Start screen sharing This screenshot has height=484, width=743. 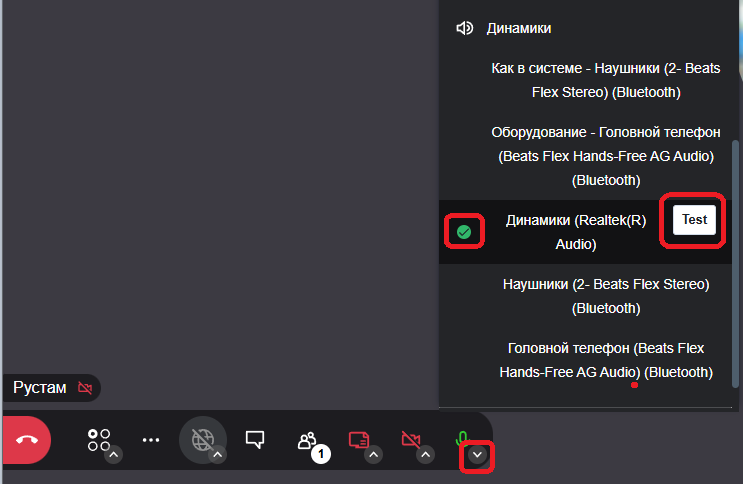(358, 439)
